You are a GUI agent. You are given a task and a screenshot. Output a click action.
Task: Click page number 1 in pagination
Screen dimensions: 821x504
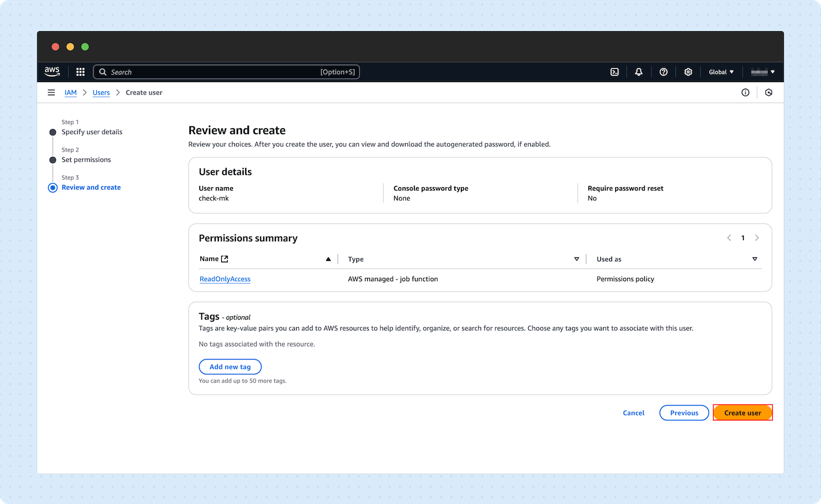(743, 237)
